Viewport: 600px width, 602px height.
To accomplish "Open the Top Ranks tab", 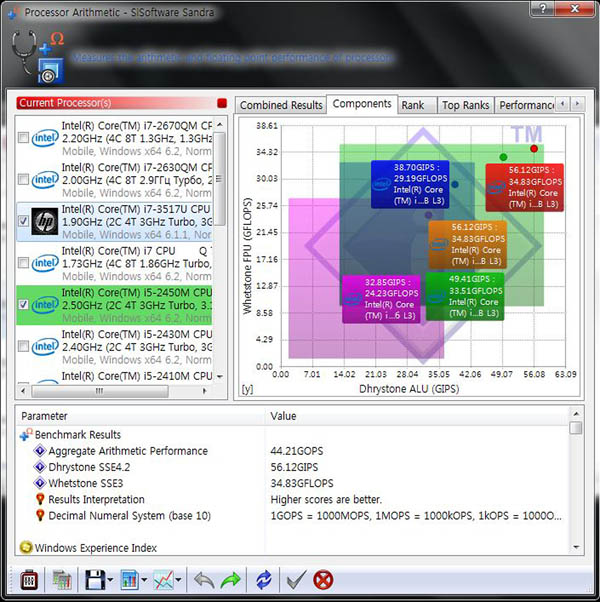I will (466, 105).
